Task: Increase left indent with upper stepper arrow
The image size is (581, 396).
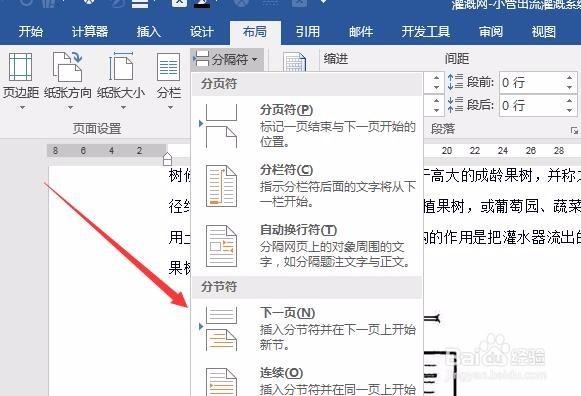Action: click(x=436, y=77)
